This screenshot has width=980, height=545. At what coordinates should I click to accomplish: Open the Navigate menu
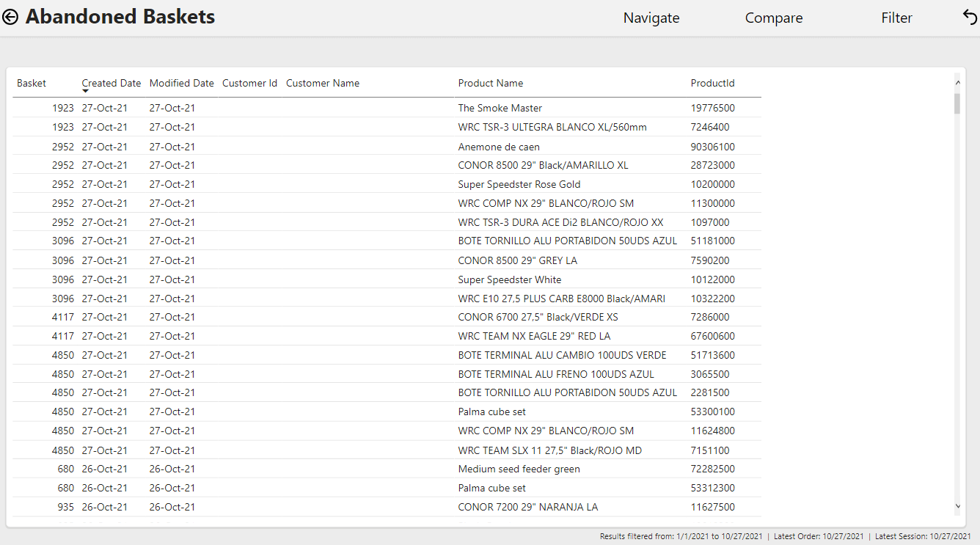tap(651, 18)
